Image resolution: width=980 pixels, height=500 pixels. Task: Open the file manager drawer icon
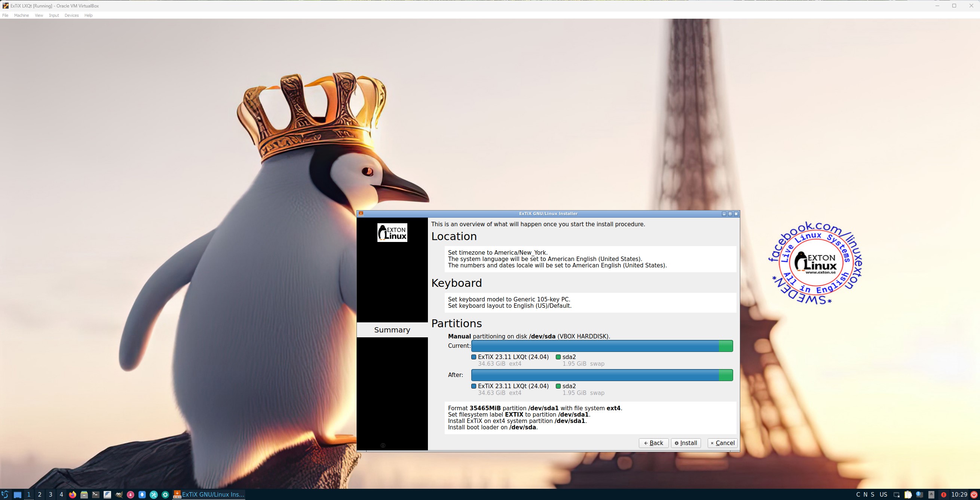84,495
